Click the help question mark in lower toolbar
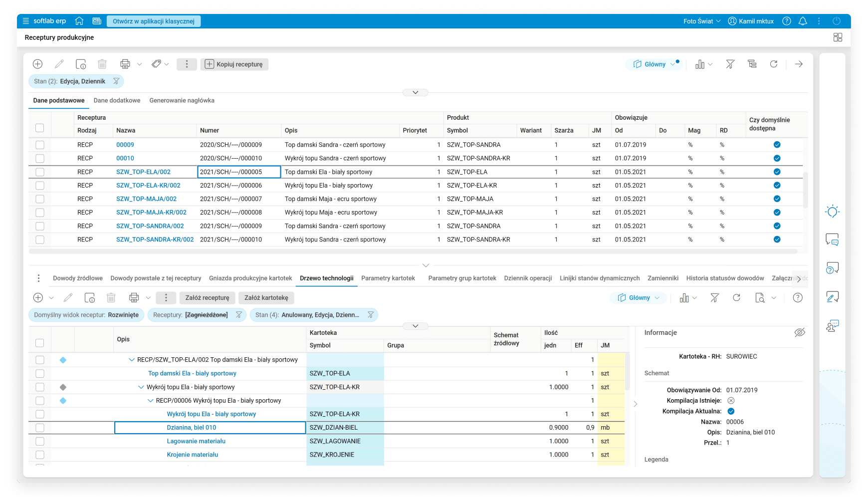 click(798, 298)
